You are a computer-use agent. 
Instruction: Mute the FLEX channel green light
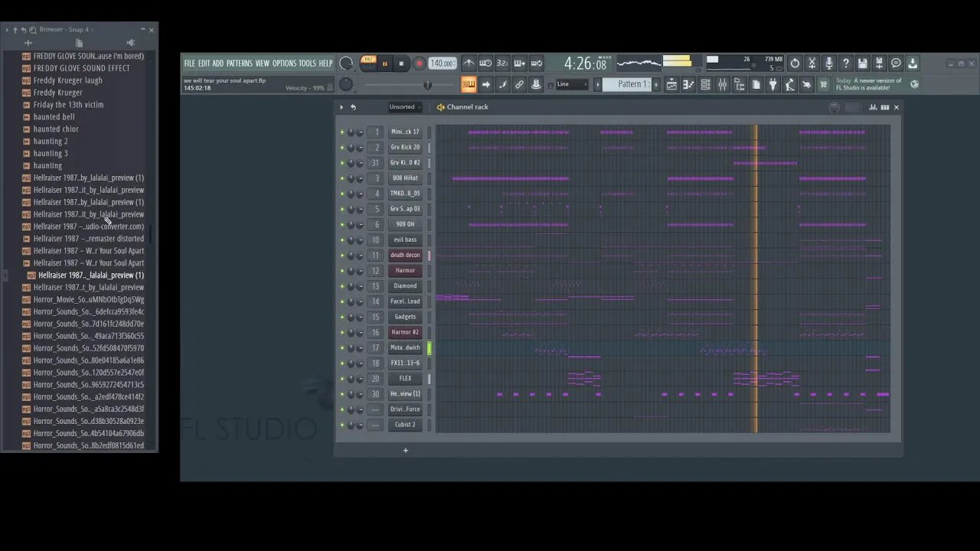tap(342, 378)
